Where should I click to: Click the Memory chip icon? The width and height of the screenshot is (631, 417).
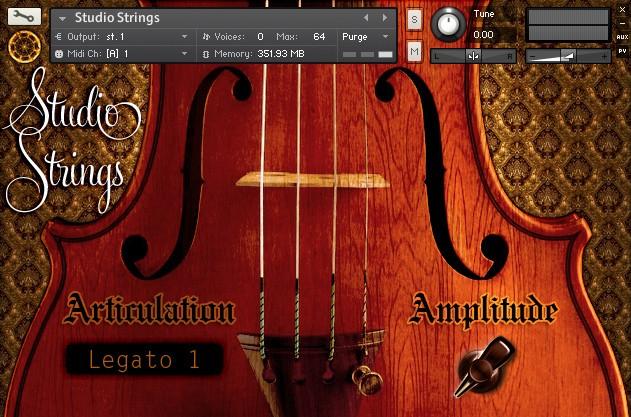pyautogui.click(x=206, y=54)
